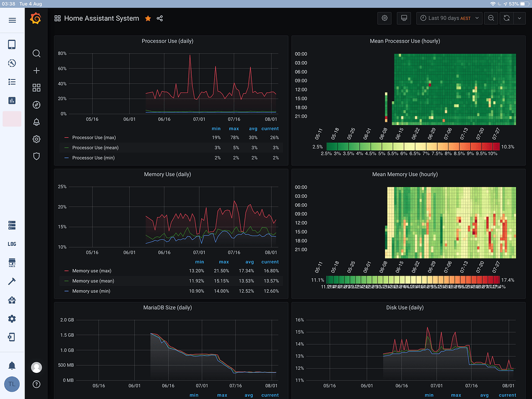Open Grafana Configuration gear in sidebar
The width and height of the screenshot is (532, 399).
pos(36,139)
